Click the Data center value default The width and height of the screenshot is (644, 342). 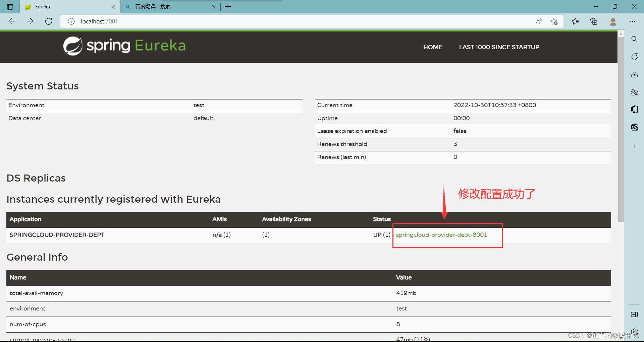203,118
